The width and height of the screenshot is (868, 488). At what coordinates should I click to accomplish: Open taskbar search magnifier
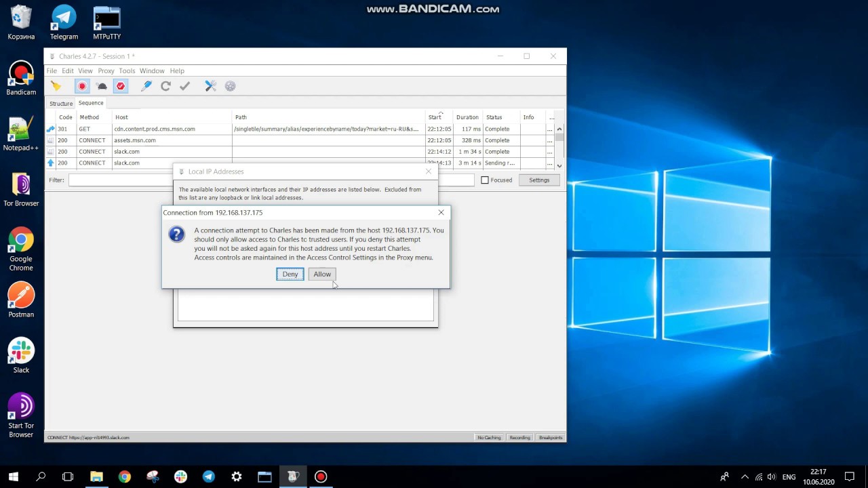pos(41,476)
